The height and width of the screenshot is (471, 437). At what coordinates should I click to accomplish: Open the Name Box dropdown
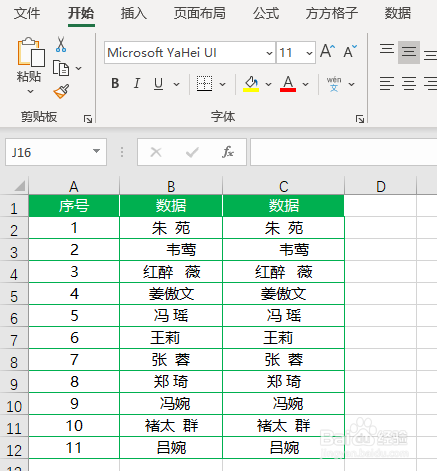pos(96,151)
